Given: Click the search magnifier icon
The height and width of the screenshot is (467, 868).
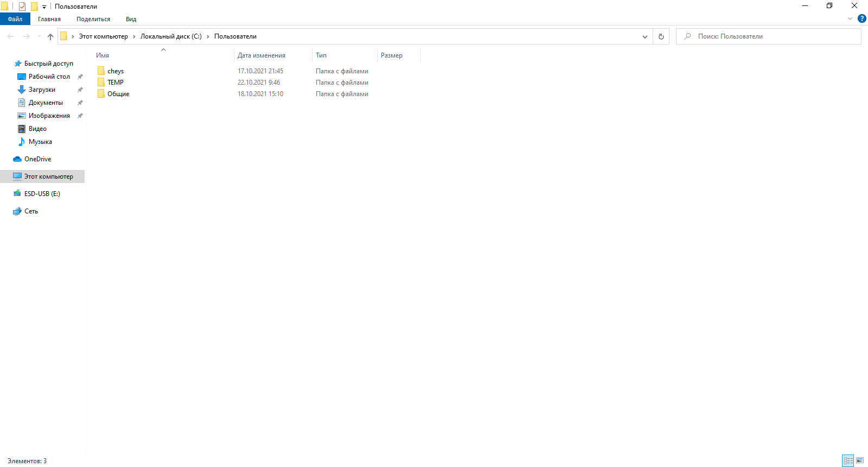Looking at the screenshot, I should (x=687, y=36).
